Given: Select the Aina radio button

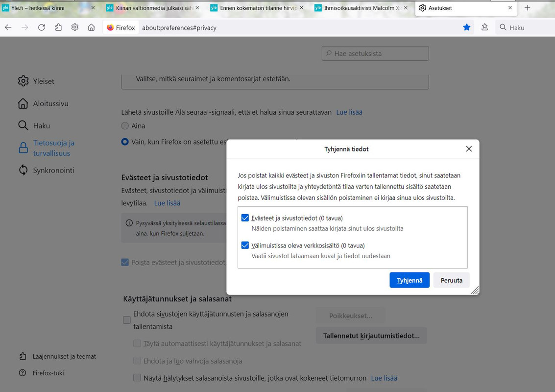Looking at the screenshot, I should (125, 126).
